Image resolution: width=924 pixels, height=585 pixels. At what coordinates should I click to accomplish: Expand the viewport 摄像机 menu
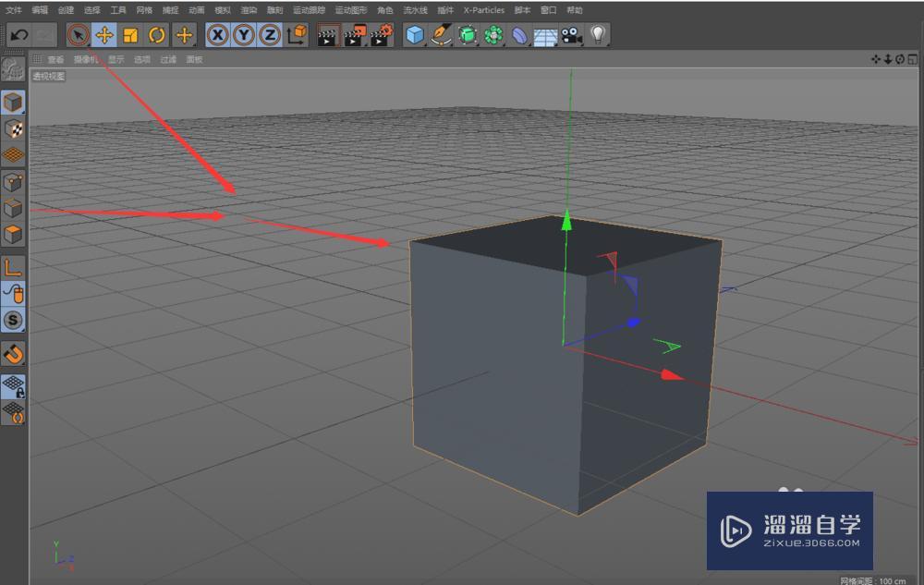coord(86,59)
